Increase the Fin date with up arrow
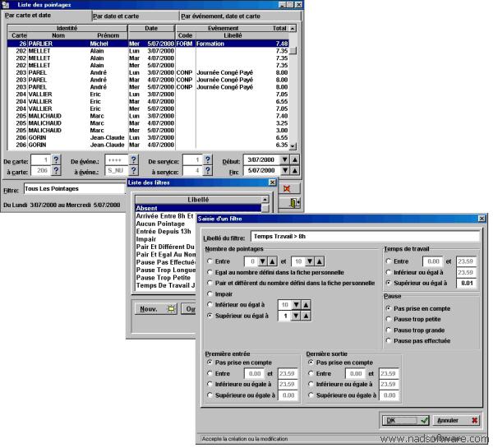The height and width of the screenshot is (448, 493). coord(295,170)
